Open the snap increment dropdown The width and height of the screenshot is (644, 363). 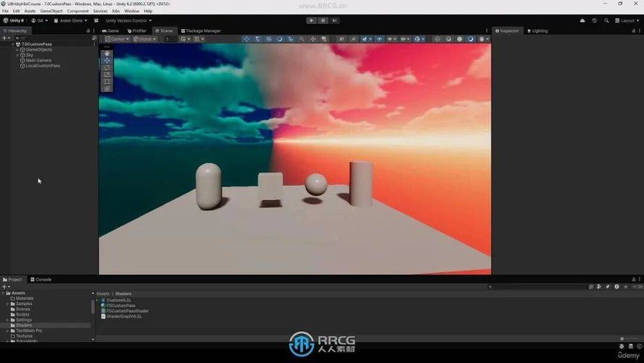point(199,39)
